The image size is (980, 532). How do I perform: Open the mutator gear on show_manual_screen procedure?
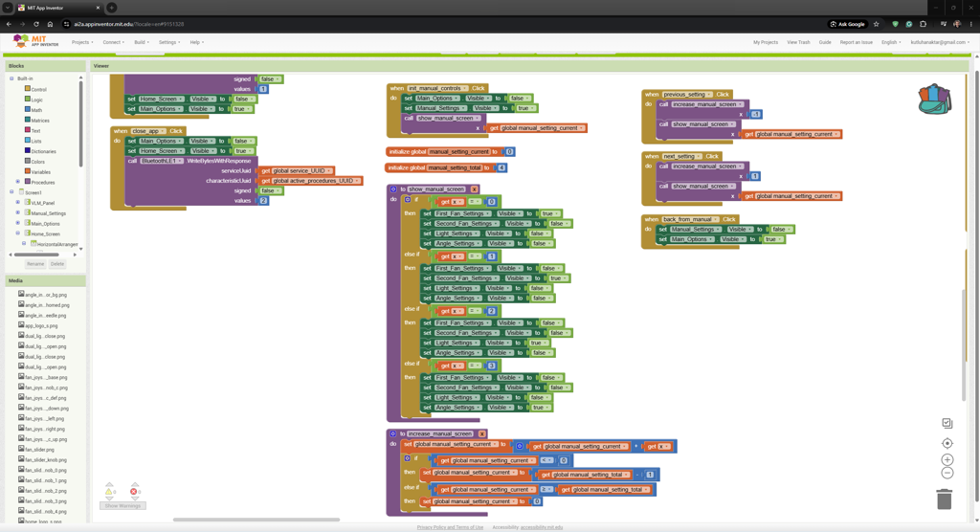(393, 188)
